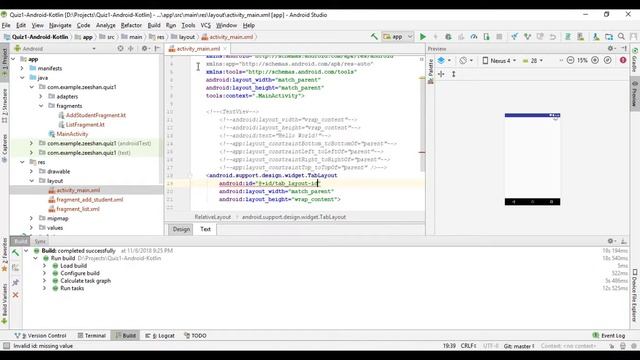Open the Logcat tool window

pos(160,336)
